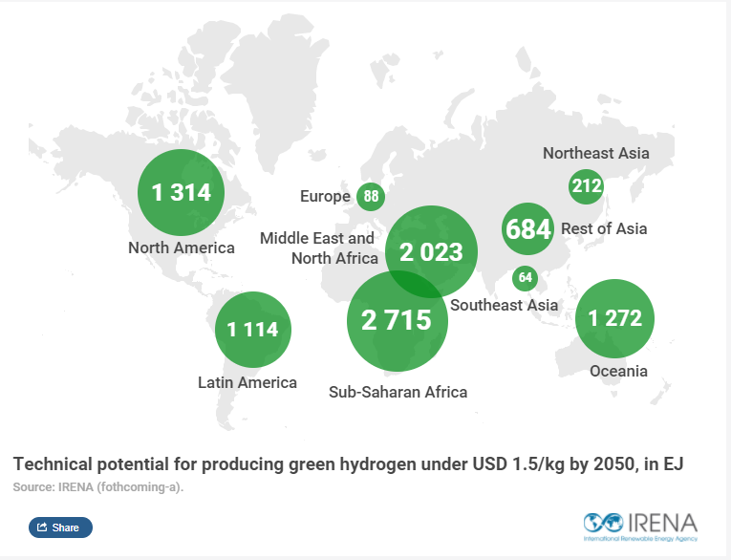Click the Middle East and North Africa label
The width and height of the screenshot is (731, 560).
point(319,248)
